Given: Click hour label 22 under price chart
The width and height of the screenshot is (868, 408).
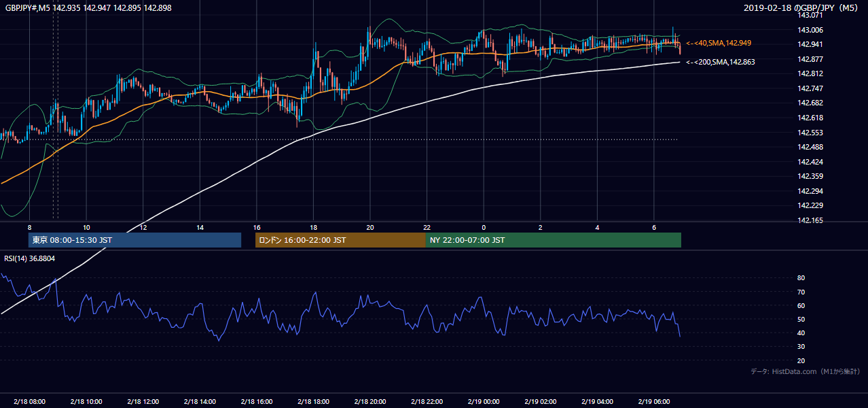Looking at the screenshot, I should (x=427, y=227).
